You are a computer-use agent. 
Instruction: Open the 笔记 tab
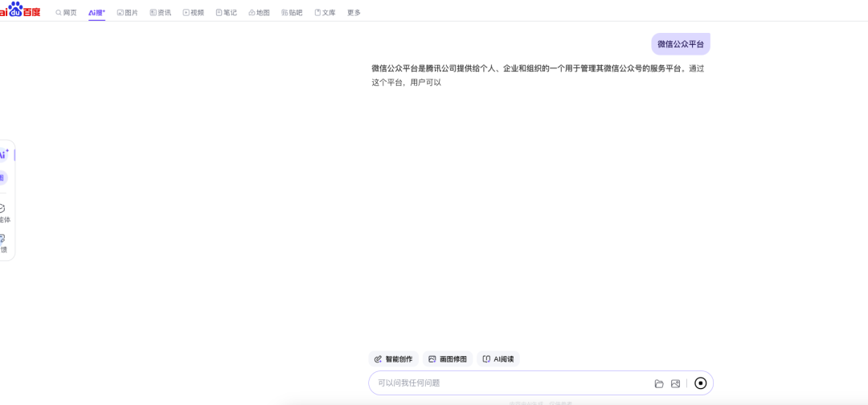(227, 12)
